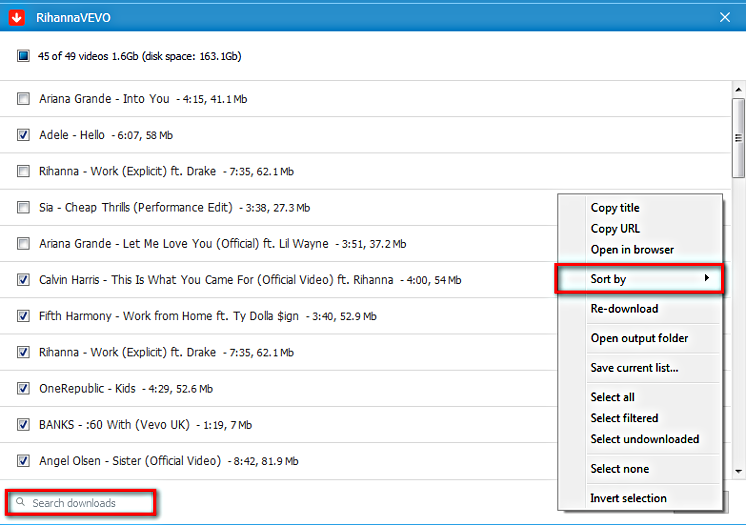The image size is (746, 526).
Task: Click 'OneRepublic - Kids' title text
Action: [87, 389]
